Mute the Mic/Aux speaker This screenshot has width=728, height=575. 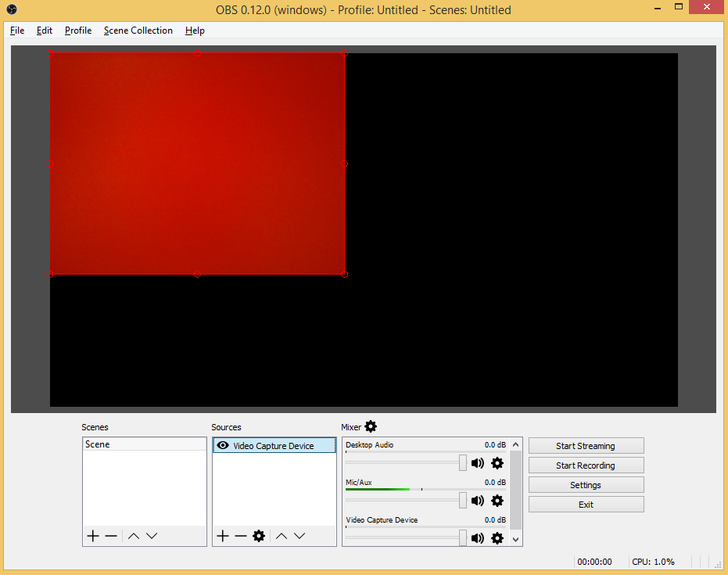[x=478, y=501]
